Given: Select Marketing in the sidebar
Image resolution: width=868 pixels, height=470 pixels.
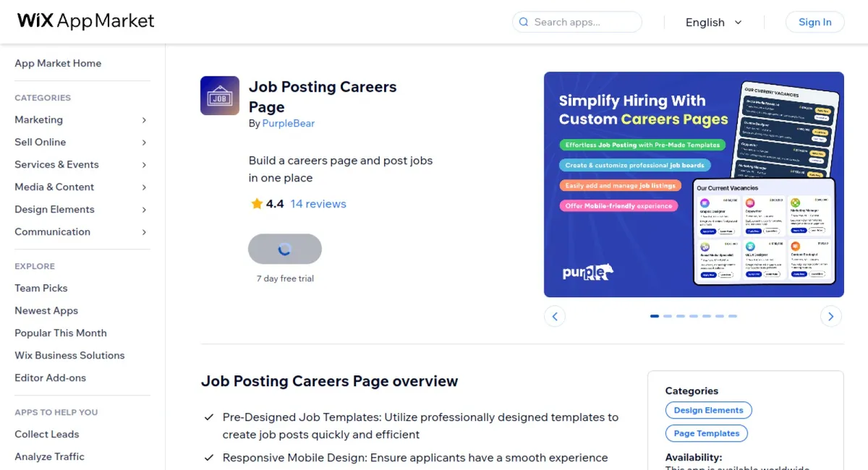Looking at the screenshot, I should (38, 119).
